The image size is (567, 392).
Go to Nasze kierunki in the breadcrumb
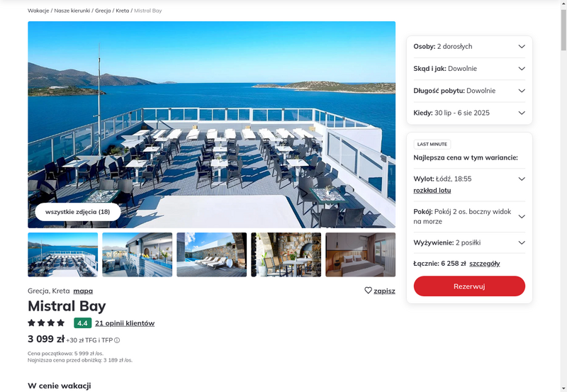(x=72, y=11)
